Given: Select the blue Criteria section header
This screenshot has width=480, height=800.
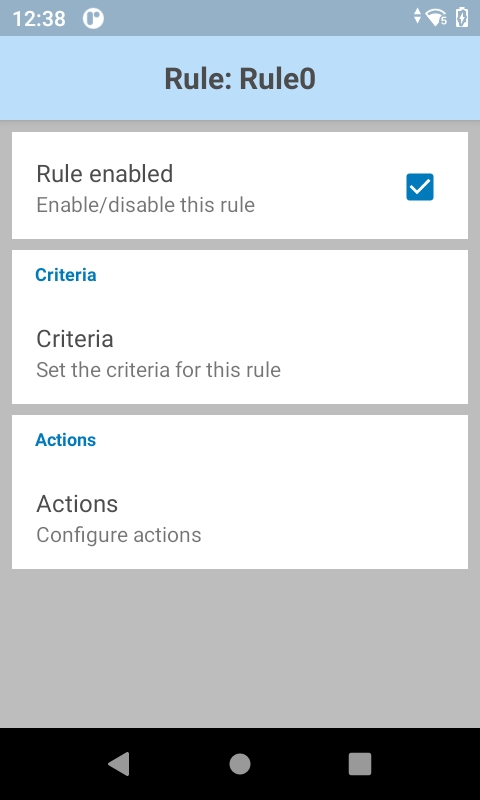Looking at the screenshot, I should click(65, 275).
